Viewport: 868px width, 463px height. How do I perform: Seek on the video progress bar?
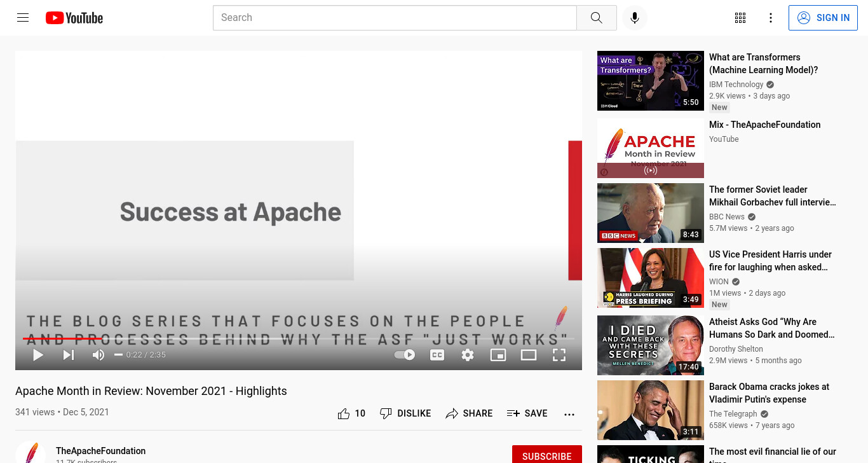point(299,338)
